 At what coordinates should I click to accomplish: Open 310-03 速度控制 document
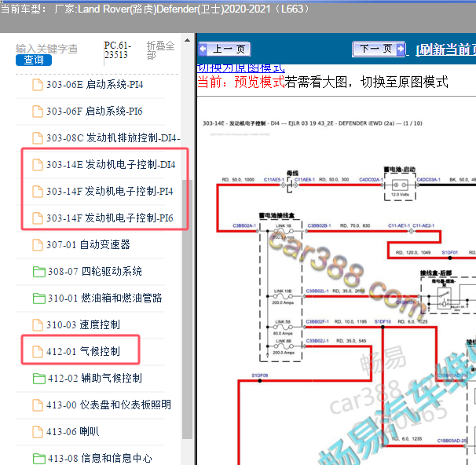pyautogui.click(x=83, y=324)
